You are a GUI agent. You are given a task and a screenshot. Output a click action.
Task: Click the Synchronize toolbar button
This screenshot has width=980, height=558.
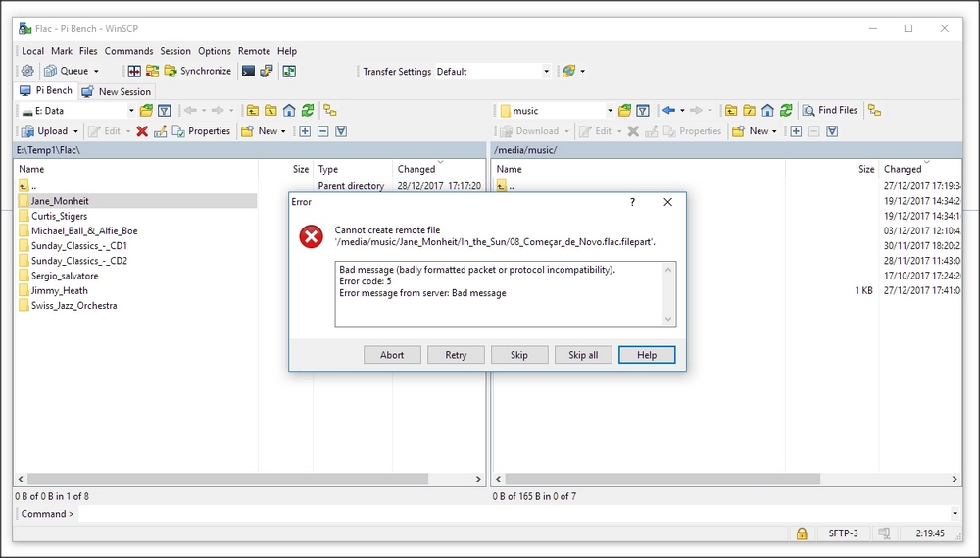(x=198, y=71)
